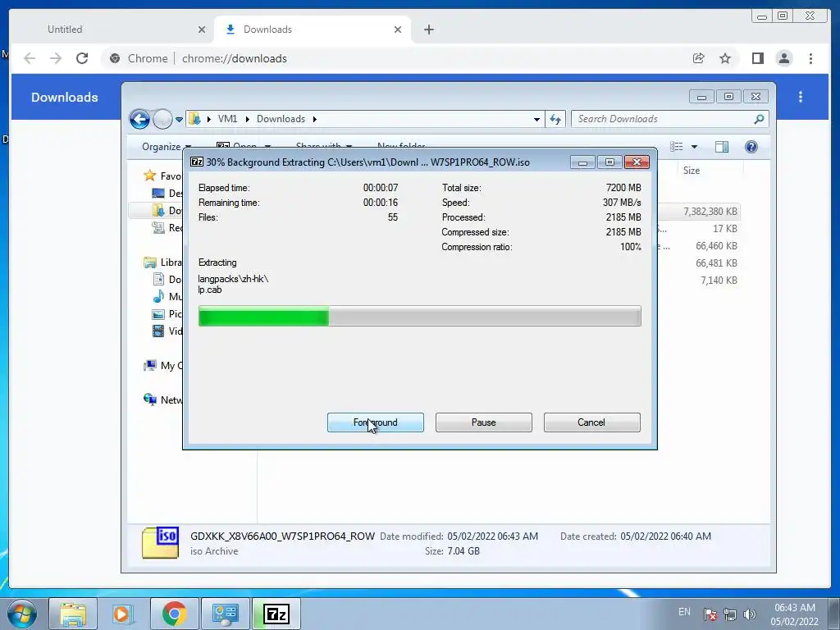This screenshot has height=630, width=840.
Task: Select the 7,140 KB file row
Action: [x=699, y=281]
